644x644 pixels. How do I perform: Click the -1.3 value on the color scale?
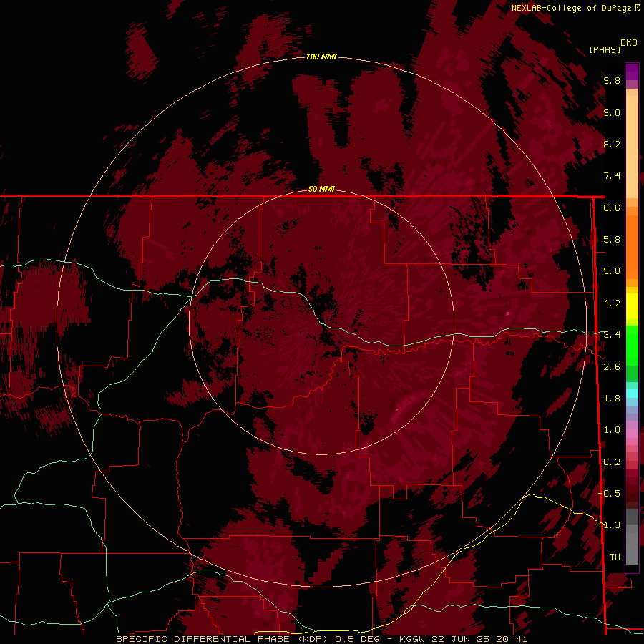[x=609, y=525]
